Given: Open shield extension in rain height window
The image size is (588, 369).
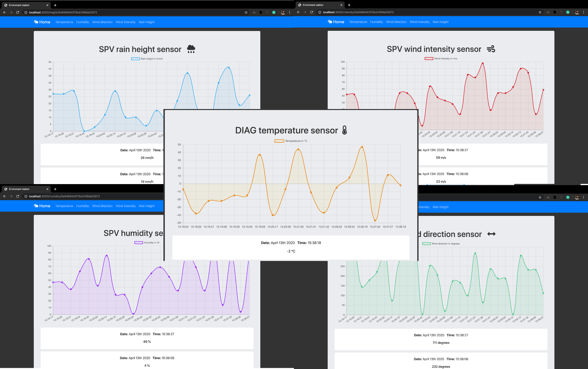Looking at the screenshot, I should pyautogui.click(x=261, y=12).
